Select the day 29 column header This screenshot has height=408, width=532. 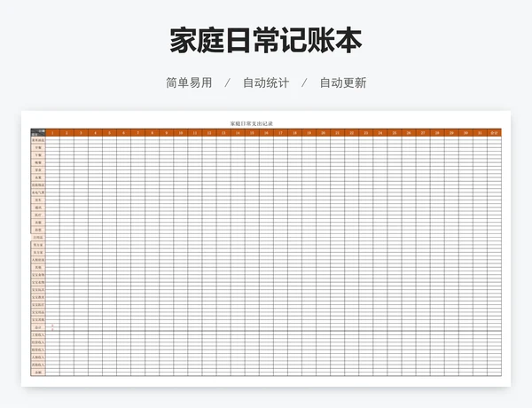click(x=451, y=133)
